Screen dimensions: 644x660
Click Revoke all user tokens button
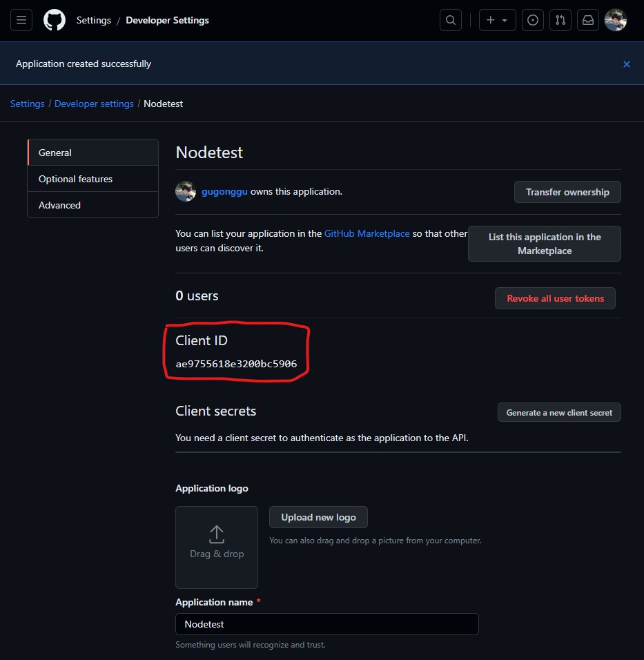click(x=555, y=298)
